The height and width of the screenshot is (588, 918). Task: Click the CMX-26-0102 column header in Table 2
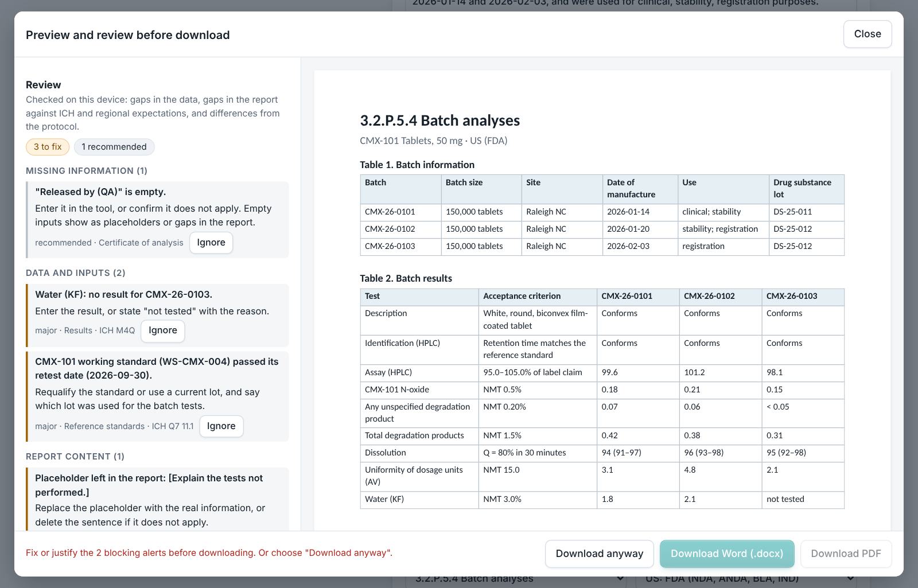[x=709, y=296]
